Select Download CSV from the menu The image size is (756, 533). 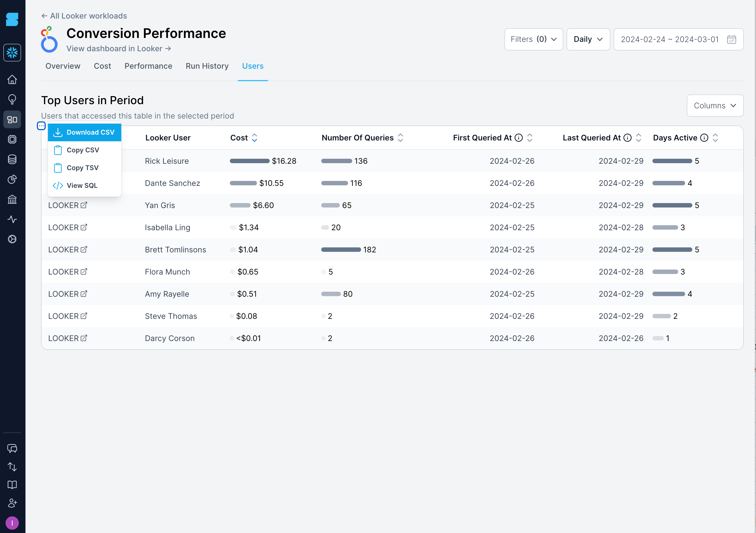(x=85, y=132)
